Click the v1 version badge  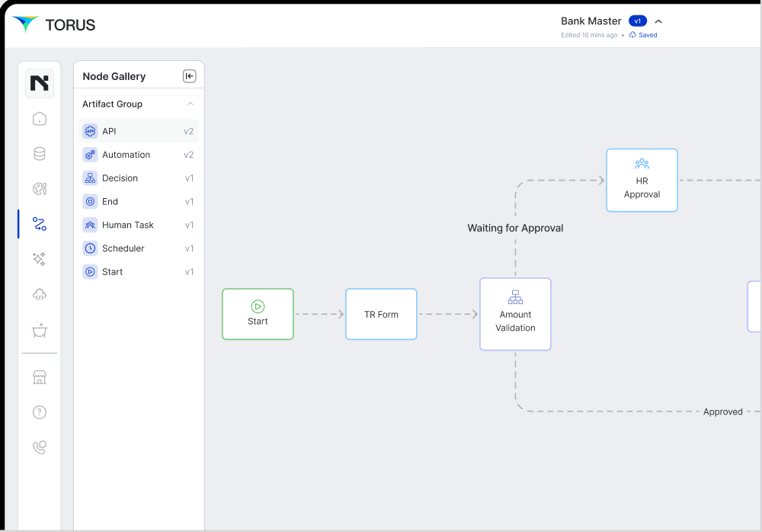tap(637, 21)
